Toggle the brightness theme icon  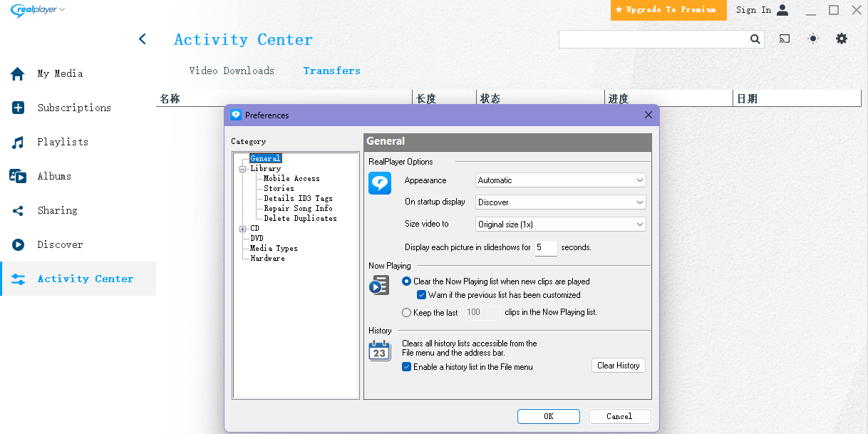[813, 39]
